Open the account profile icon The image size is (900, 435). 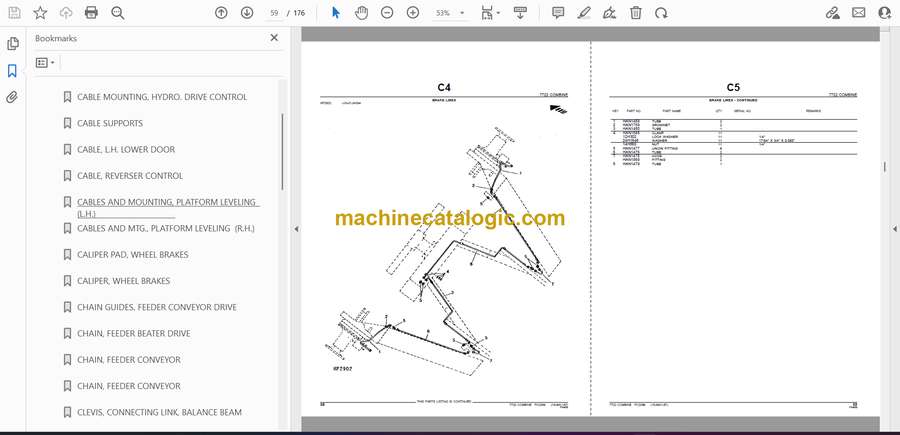tap(885, 13)
